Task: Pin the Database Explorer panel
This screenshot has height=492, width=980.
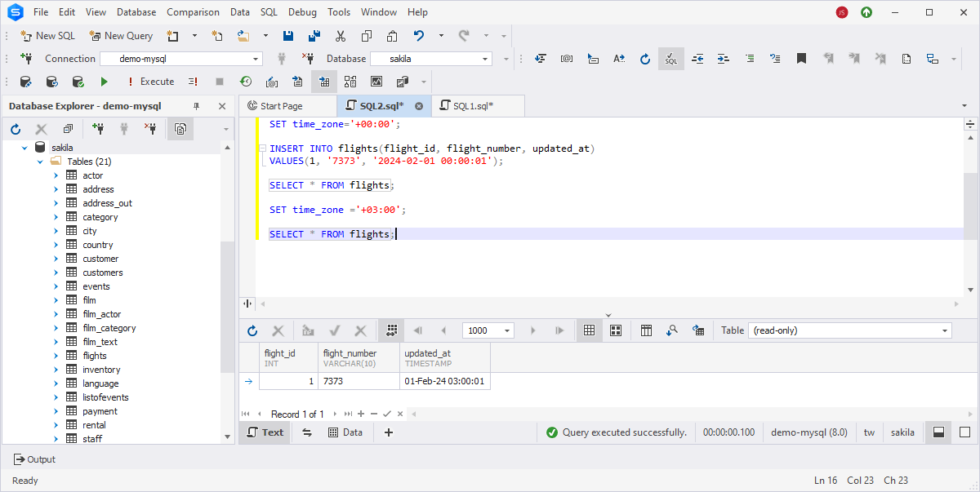Action: pyautogui.click(x=197, y=106)
